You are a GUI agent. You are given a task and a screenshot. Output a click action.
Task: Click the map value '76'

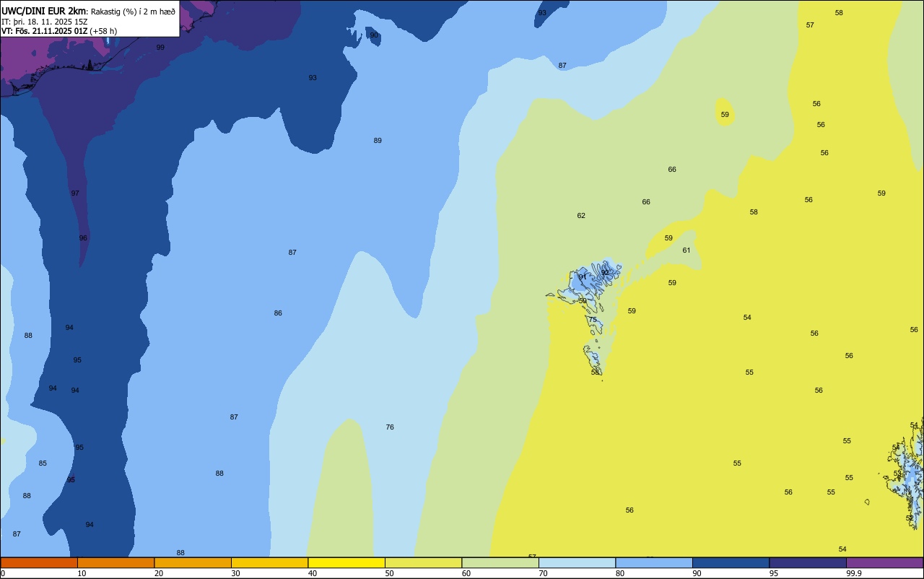(x=390, y=427)
